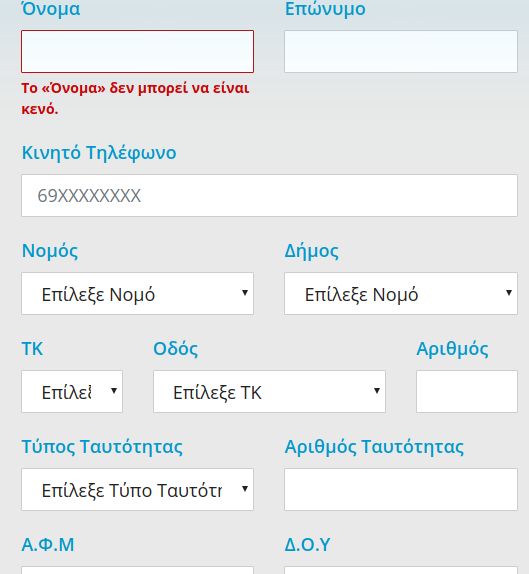This screenshot has height=574, width=529.
Task: Click the Αριθμός street number field
Action: tap(467, 391)
